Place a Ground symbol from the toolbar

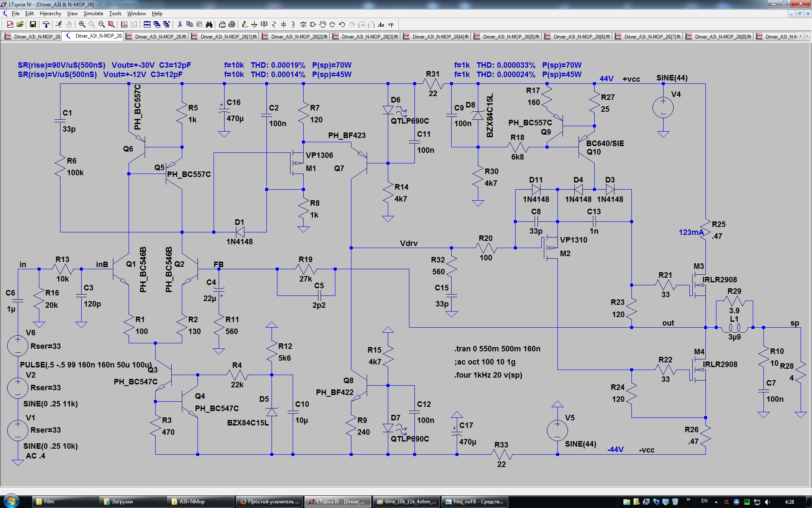(x=254, y=25)
